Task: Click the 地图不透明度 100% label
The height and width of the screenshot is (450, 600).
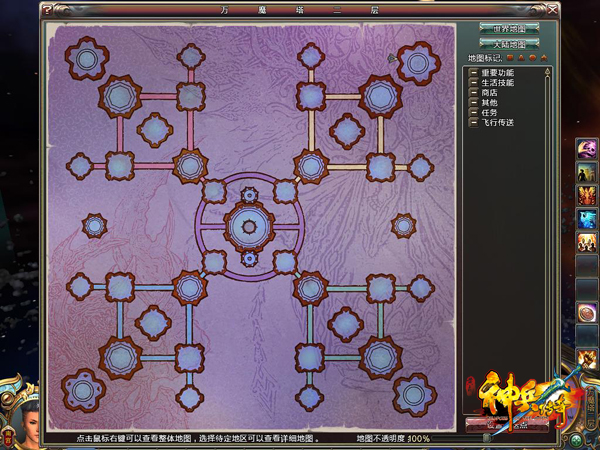Action: (x=393, y=439)
